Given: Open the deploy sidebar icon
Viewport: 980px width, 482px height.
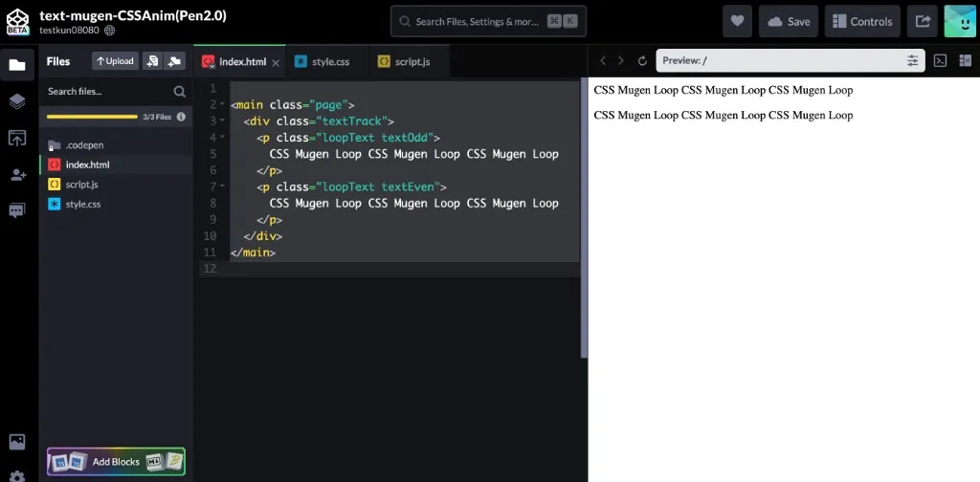Looking at the screenshot, I should click(x=17, y=138).
